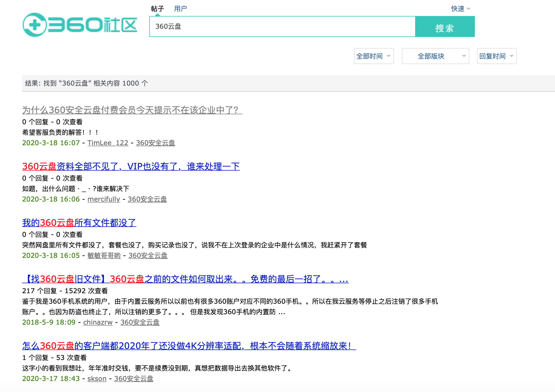555x392 pixels.
Task: Open post 360云盘资料全部不见了 VIP也没有了
Action: click(x=131, y=166)
